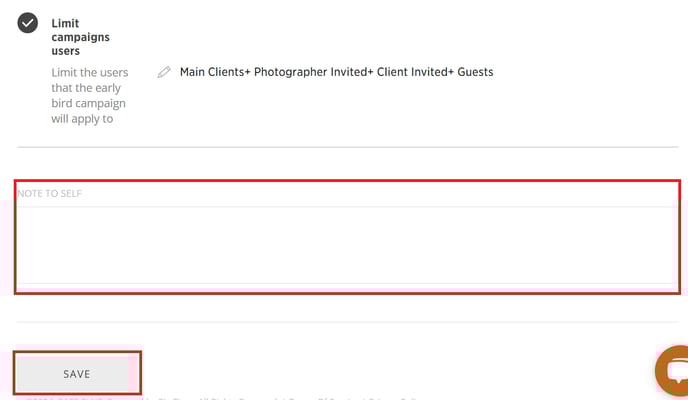Viewport: 688px width, 400px height.
Task: Click the Limit campaigns users heading
Action: 80,37
